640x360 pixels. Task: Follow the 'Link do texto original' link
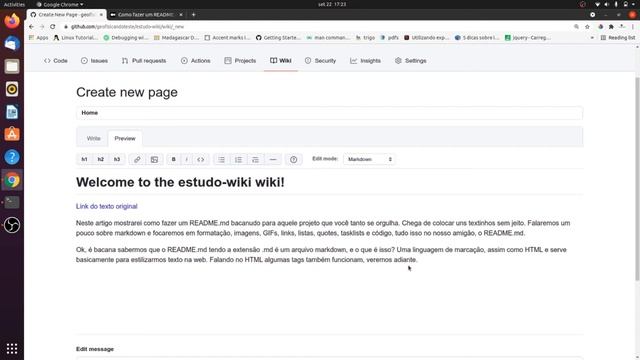(107, 206)
